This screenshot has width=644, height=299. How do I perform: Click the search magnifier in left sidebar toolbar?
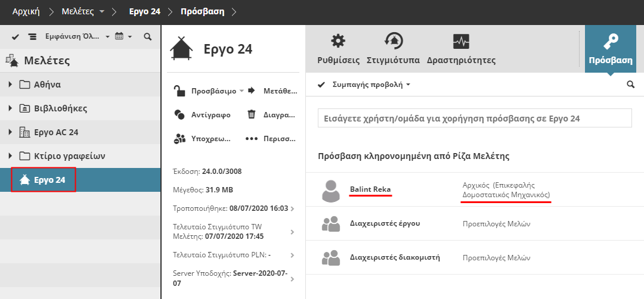(x=148, y=37)
